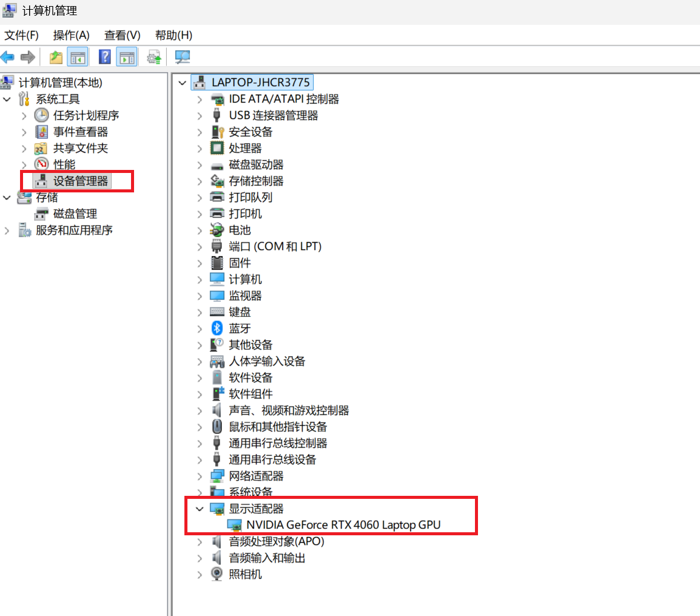Click the 磁盘驱动器 icon
Screen dimensions: 700x616
(217, 166)
